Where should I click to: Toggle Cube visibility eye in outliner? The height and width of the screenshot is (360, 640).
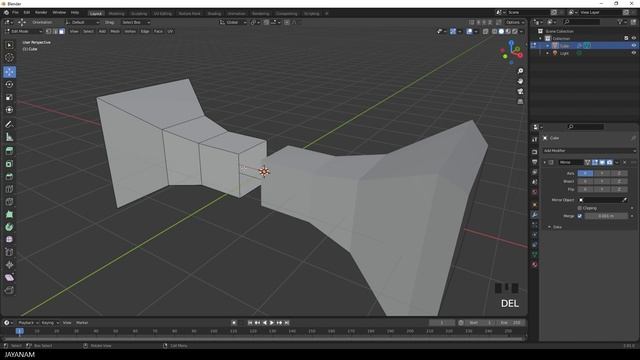point(634,46)
